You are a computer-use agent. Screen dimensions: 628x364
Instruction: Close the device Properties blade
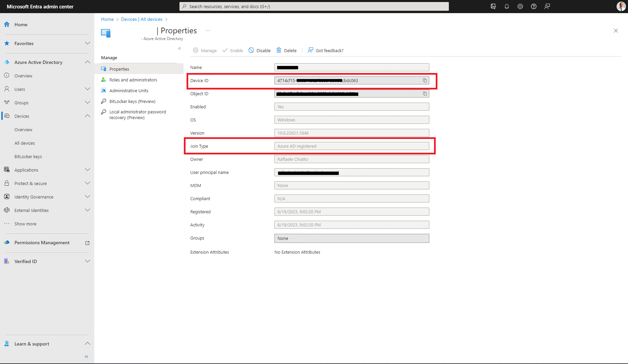tap(616, 31)
